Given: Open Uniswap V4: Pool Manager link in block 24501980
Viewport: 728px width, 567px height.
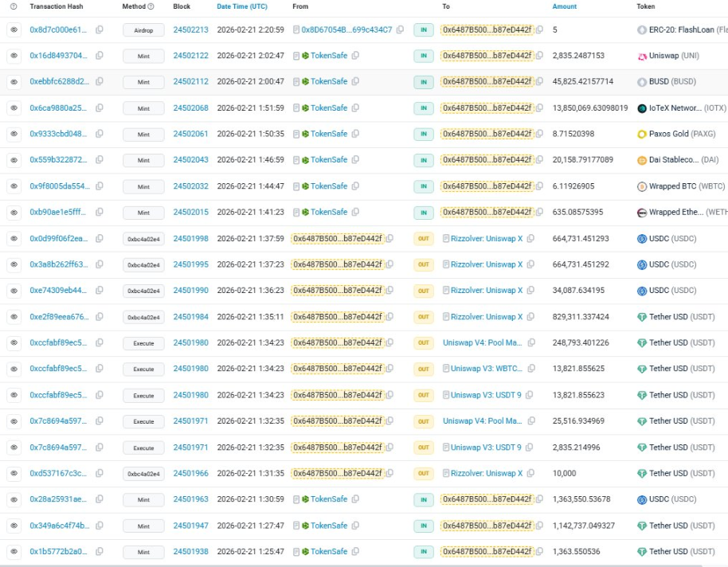Looking at the screenshot, I should 483,343.
